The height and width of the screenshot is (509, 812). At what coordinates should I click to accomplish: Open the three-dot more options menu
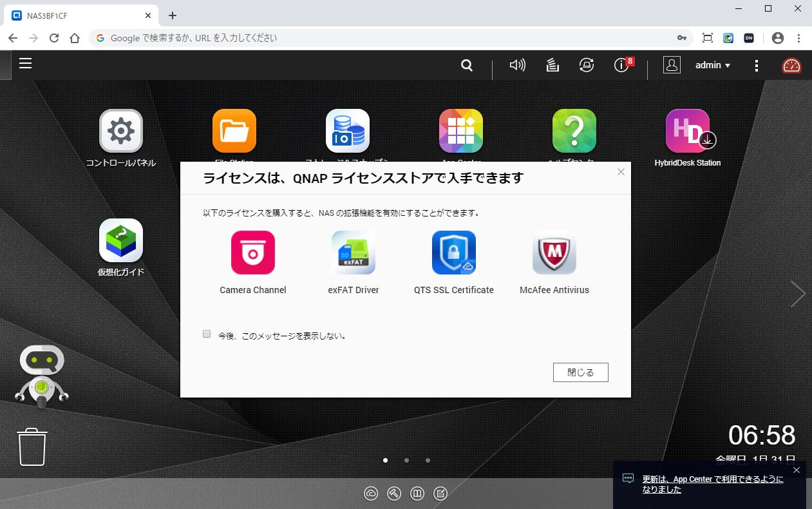pyautogui.click(x=757, y=65)
